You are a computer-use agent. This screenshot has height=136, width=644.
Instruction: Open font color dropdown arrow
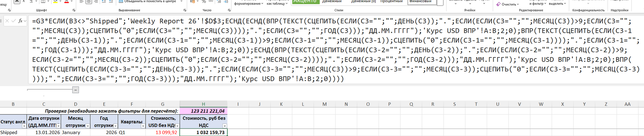72,1
